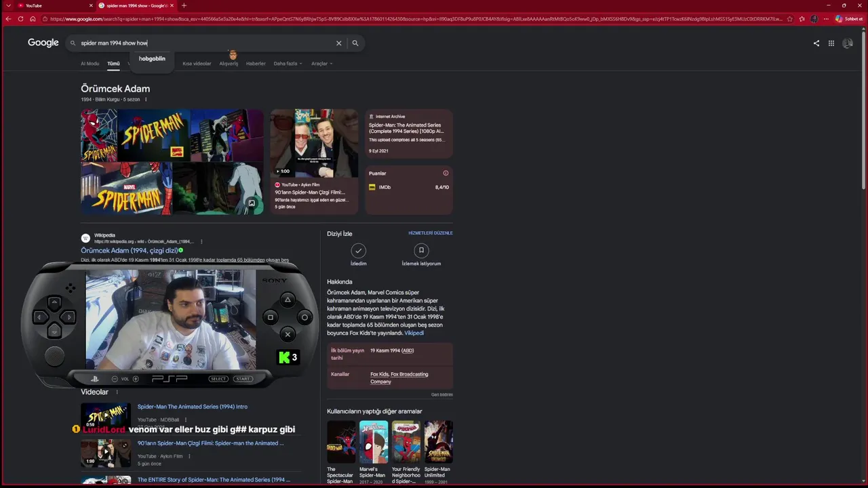The width and height of the screenshot is (868, 488).
Task: Open Spider-Man Unlimited related search
Action: (x=439, y=452)
